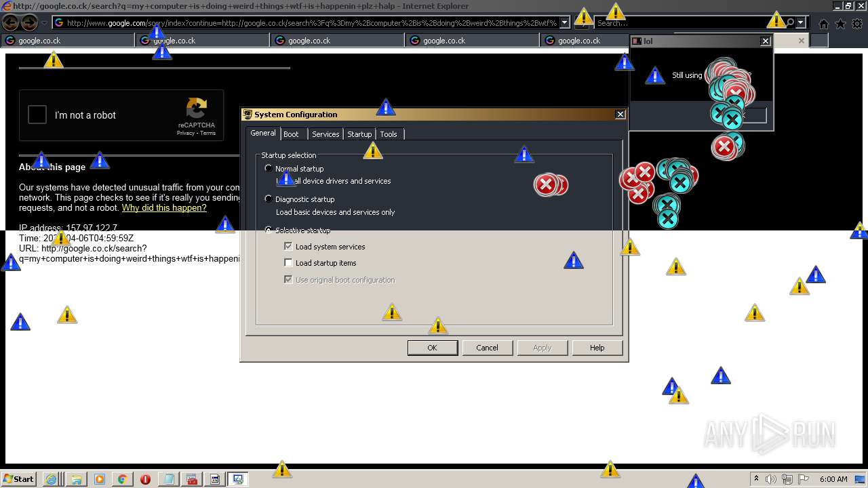Click the System Configuration title bar icon

click(x=248, y=115)
